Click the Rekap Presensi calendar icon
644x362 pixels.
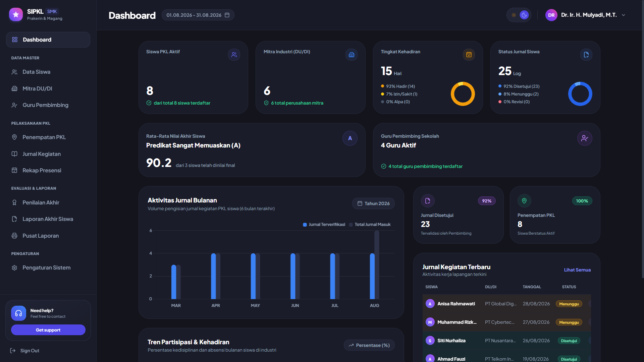(x=14, y=170)
